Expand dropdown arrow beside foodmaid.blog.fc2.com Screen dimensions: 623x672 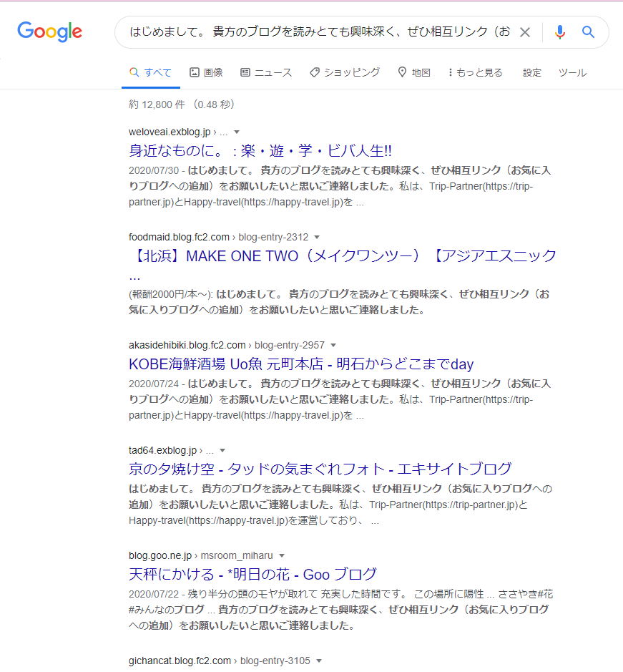[x=317, y=238]
